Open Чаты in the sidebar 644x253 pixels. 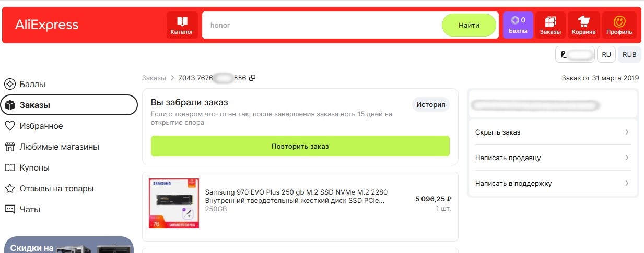(29, 209)
